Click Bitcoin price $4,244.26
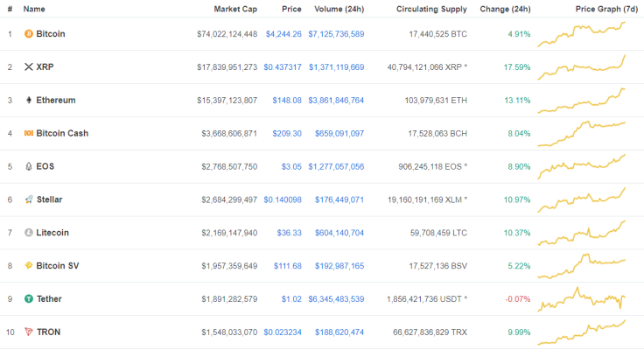 point(283,34)
